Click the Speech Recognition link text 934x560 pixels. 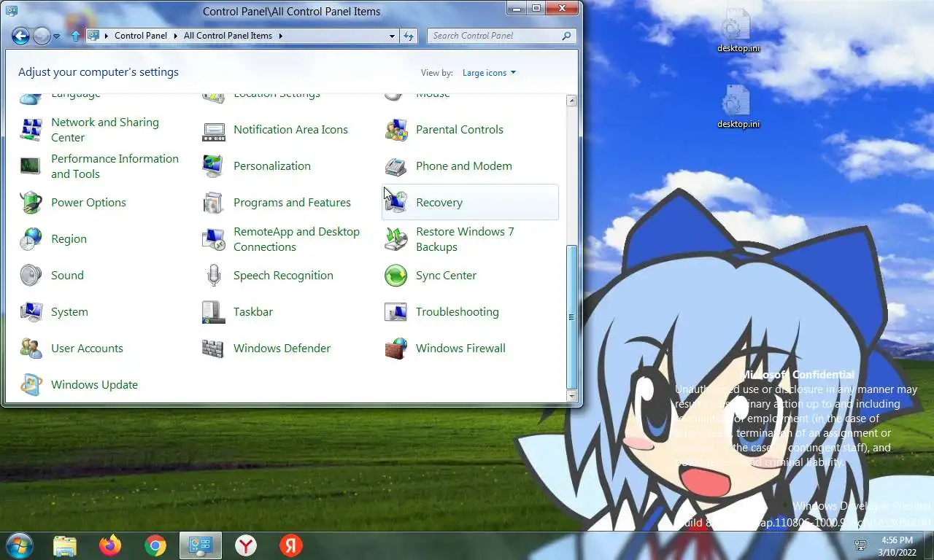[x=283, y=276]
